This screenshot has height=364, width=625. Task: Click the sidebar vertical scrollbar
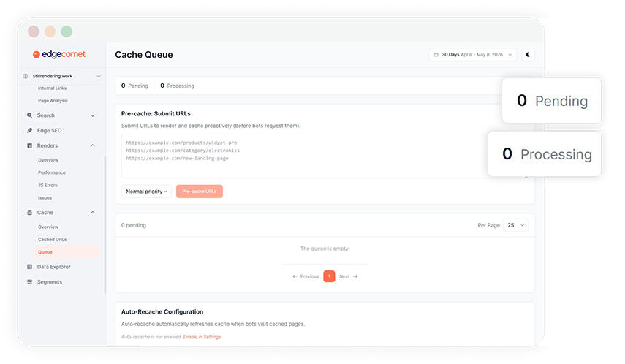pyautogui.click(x=105, y=224)
